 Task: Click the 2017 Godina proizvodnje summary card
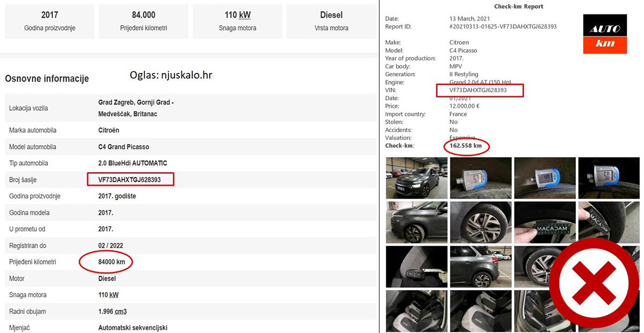49,21
